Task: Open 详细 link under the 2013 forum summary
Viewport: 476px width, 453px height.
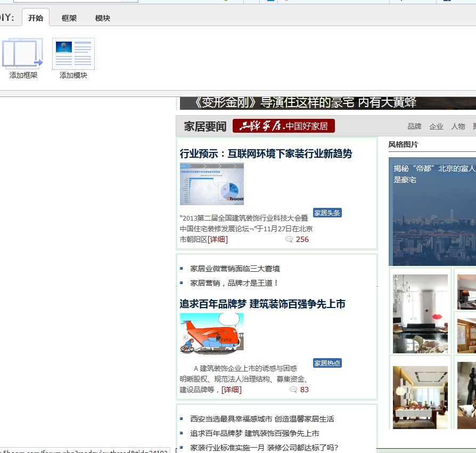Action: (x=218, y=239)
